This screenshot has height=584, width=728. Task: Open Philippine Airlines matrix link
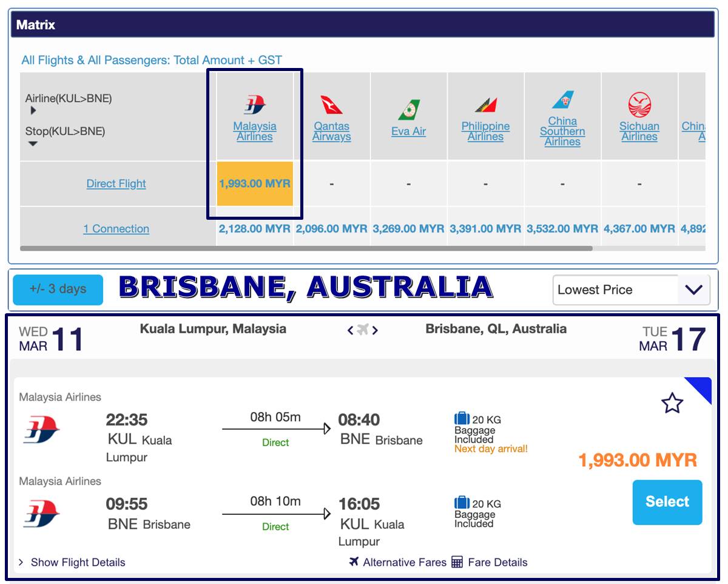click(485, 132)
